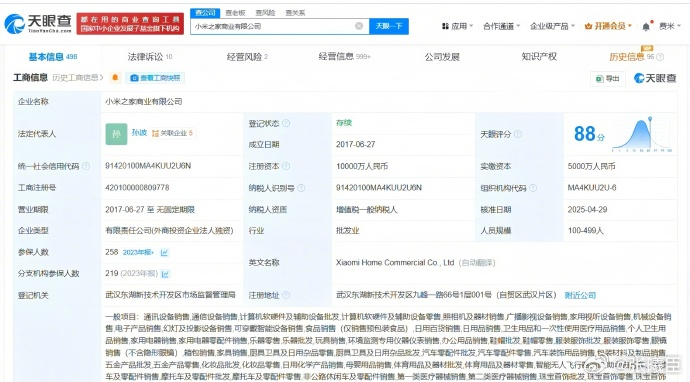The height and width of the screenshot is (382, 690).
Task: Click 查看工商快照 button
Action: coord(155,78)
